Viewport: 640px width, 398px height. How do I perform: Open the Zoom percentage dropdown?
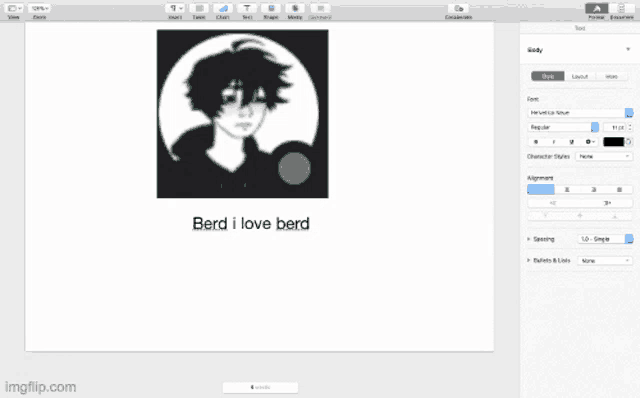tap(40, 9)
